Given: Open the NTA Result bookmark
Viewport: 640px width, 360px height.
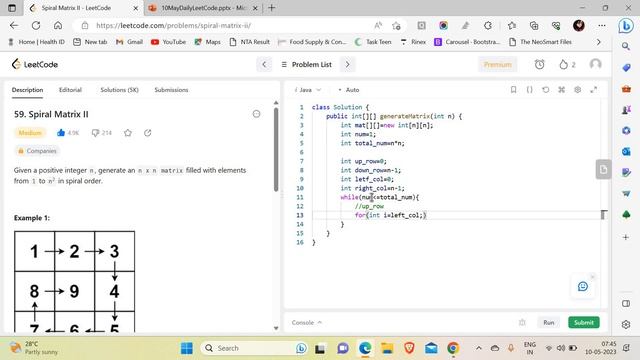Looking at the screenshot, I should point(249,42).
